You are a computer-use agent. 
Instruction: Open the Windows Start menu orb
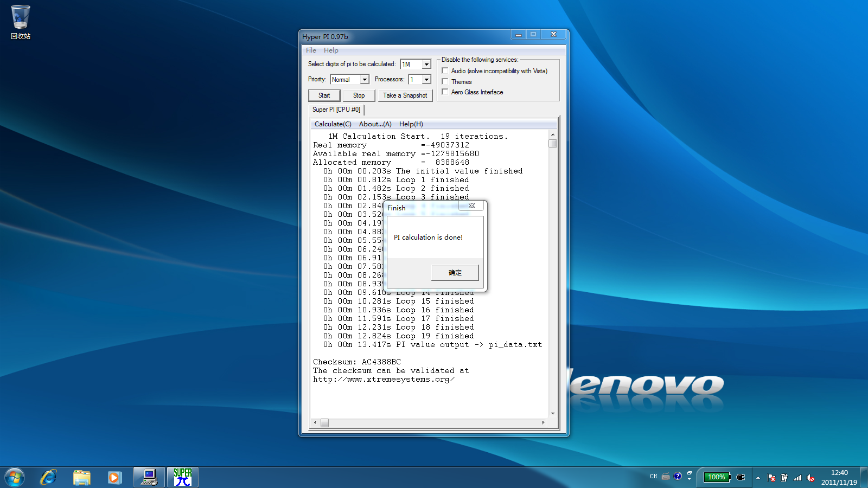click(15, 478)
